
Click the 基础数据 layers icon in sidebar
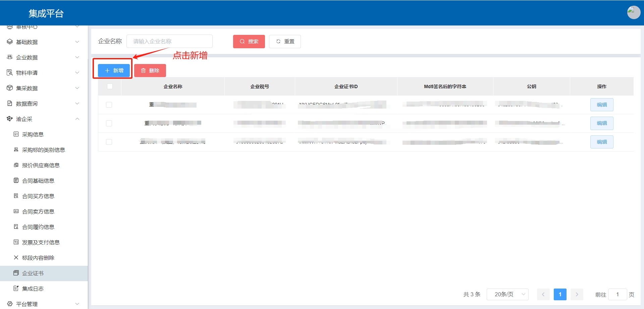[x=10, y=42]
